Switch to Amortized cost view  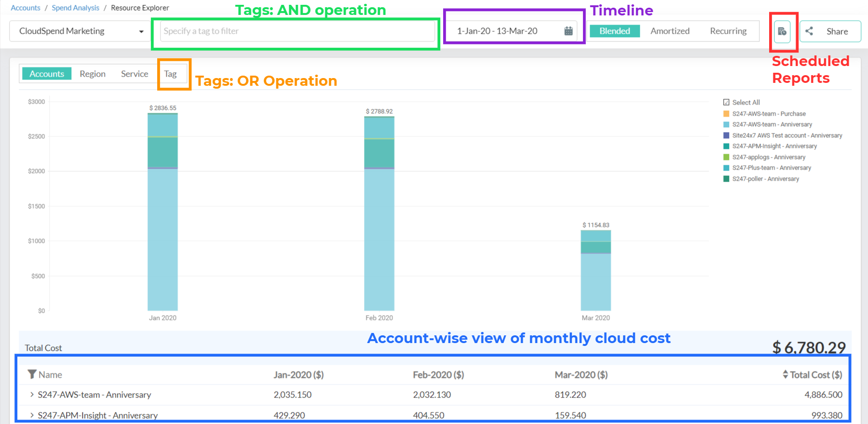(x=669, y=31)
